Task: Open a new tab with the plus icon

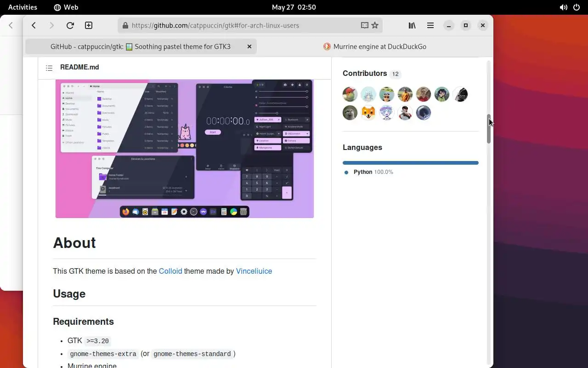Action: click(x=89, y=25)
